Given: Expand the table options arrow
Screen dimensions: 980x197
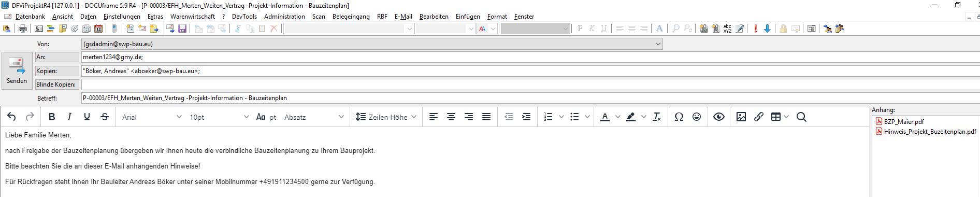Looking at the screenshot, I should pyautogui.click(x=786, y=117).
